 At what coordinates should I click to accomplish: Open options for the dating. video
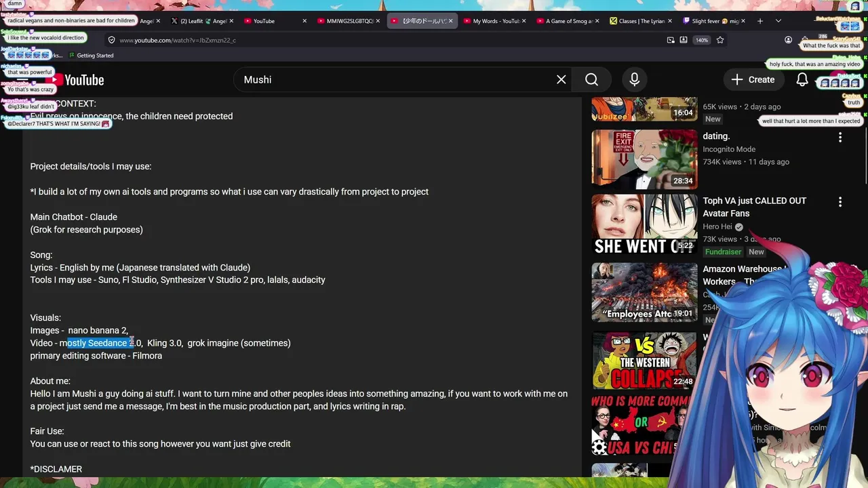840,138
